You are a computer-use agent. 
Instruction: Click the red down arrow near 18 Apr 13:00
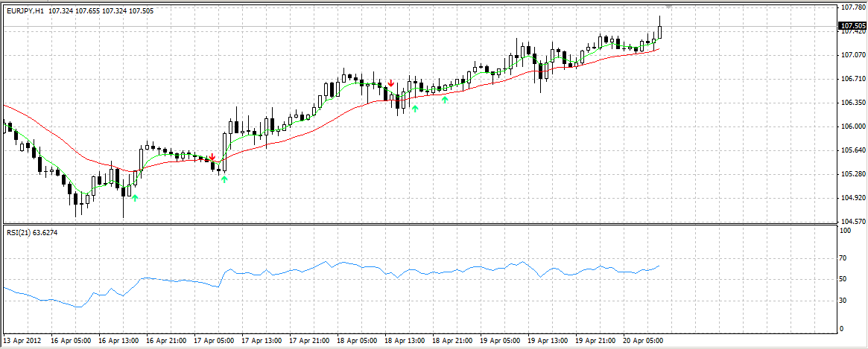[391, 83]
